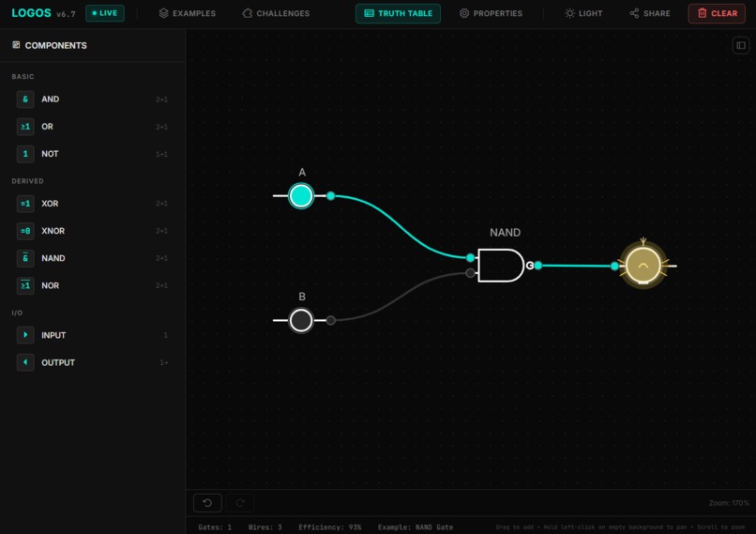Click the Zoom: 170% indicator
Image resolution: width=756 pixels, height=534 pixels.
729,503
